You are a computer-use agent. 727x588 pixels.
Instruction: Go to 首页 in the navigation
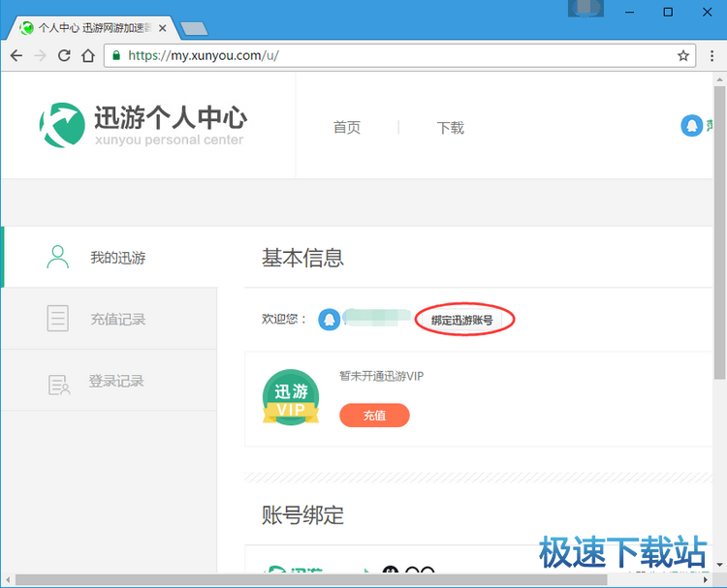pyautogui.click(x=347, y=128)
